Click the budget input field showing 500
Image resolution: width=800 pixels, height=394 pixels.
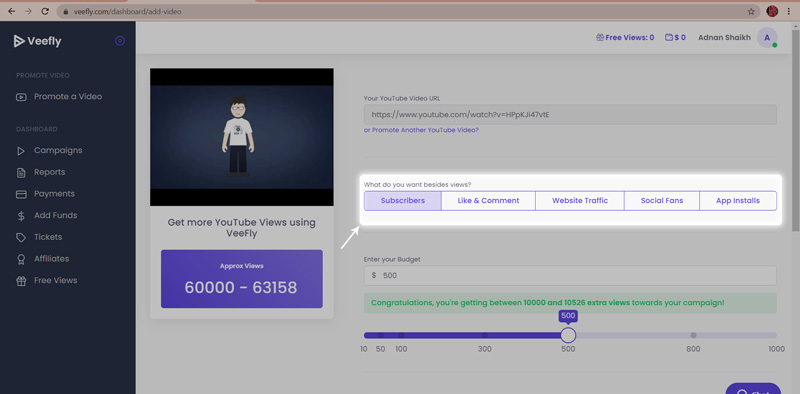570,276
